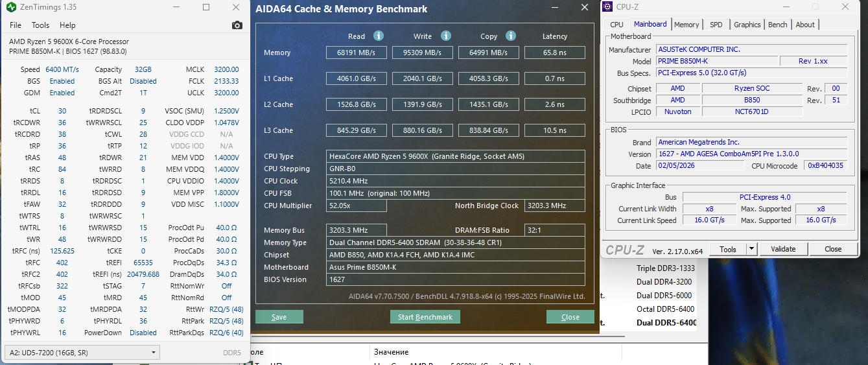Image resolution: width=868 pixels, height=365 pixels.
Task: Click the tREFI value 65535 in ZenTimings
Action: click(x=143, y=263)
